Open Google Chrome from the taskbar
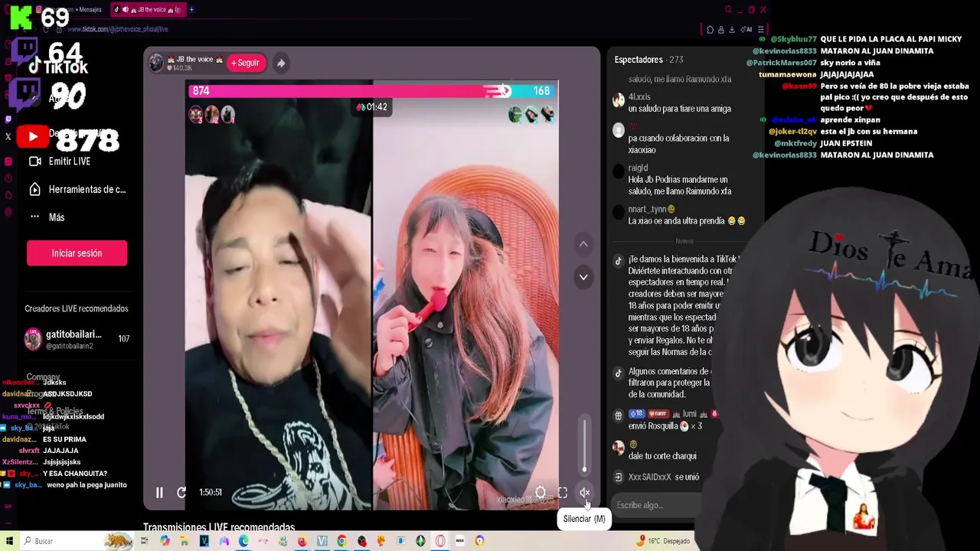This screenshot has height=551, width=980. click(341, 541)
